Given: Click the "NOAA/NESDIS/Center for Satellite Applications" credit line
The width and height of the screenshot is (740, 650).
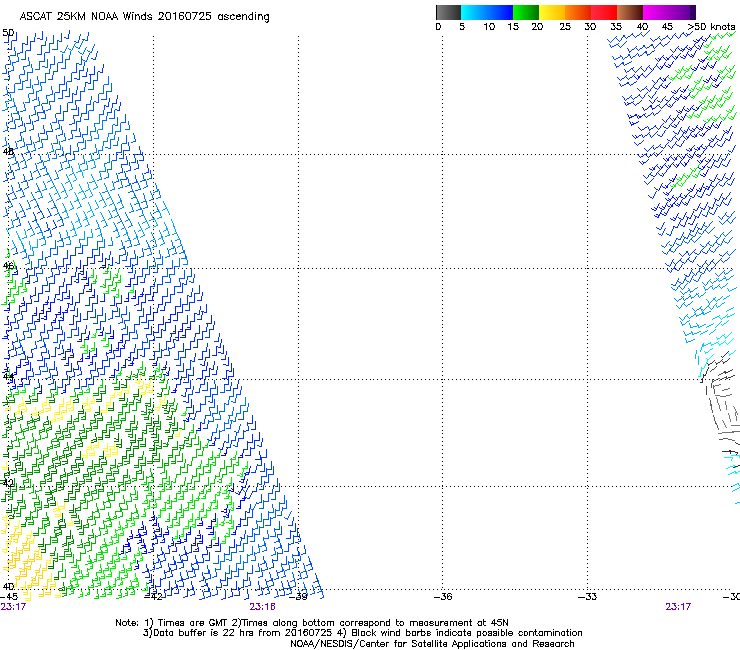Looking at the screenshot, I should point(432,644).
